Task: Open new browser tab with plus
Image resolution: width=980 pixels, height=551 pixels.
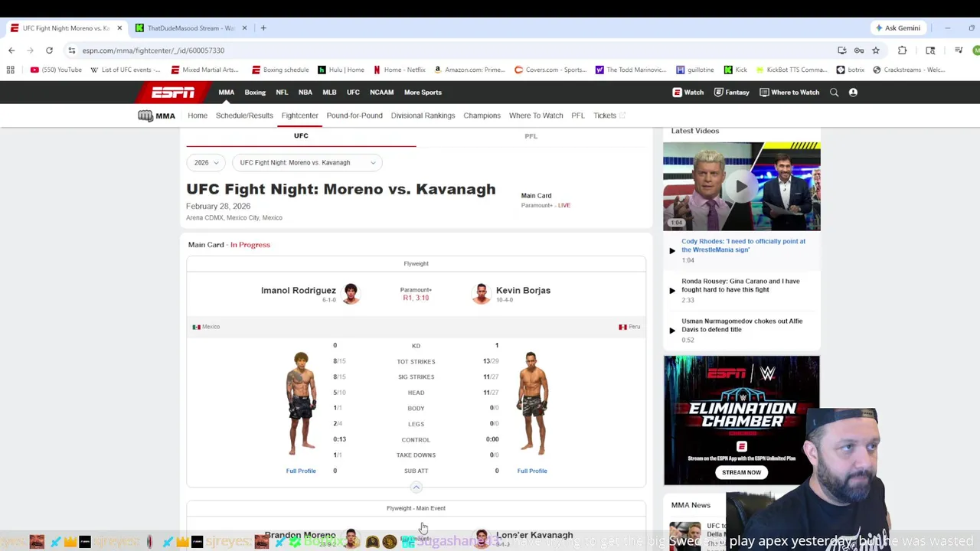Action: point(263,28)
